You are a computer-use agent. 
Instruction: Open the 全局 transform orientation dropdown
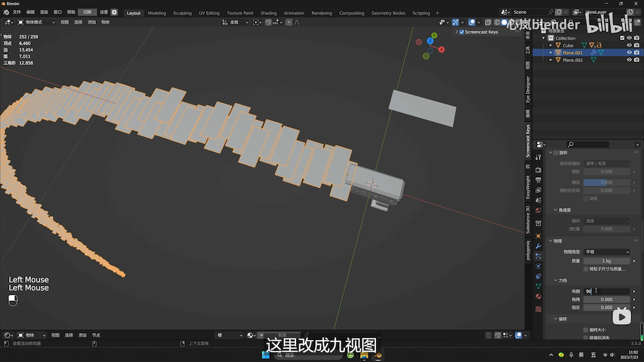click(x=235, y=22)
